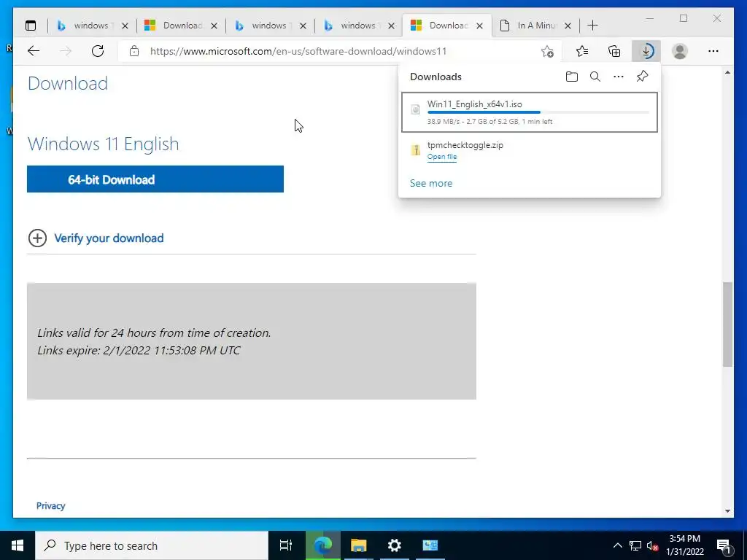747x560 pixels.
Task: Click the scrollbar up arrow
Action: 727,73
